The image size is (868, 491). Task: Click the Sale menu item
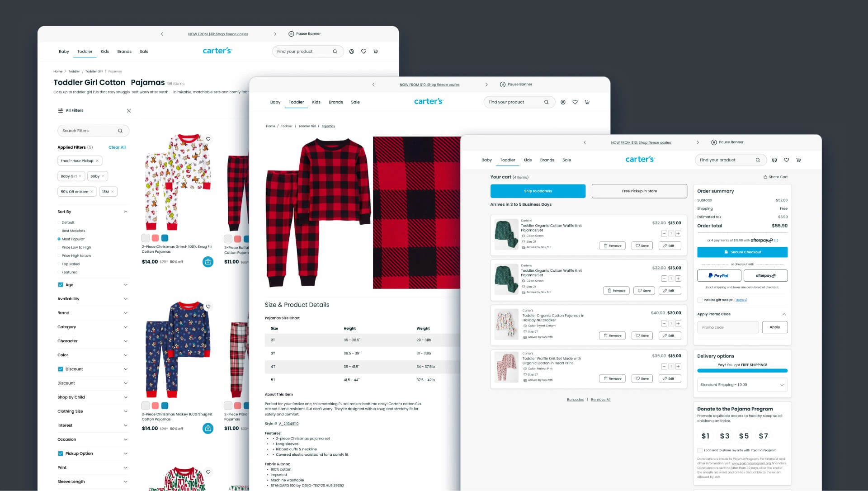[144, 51]
